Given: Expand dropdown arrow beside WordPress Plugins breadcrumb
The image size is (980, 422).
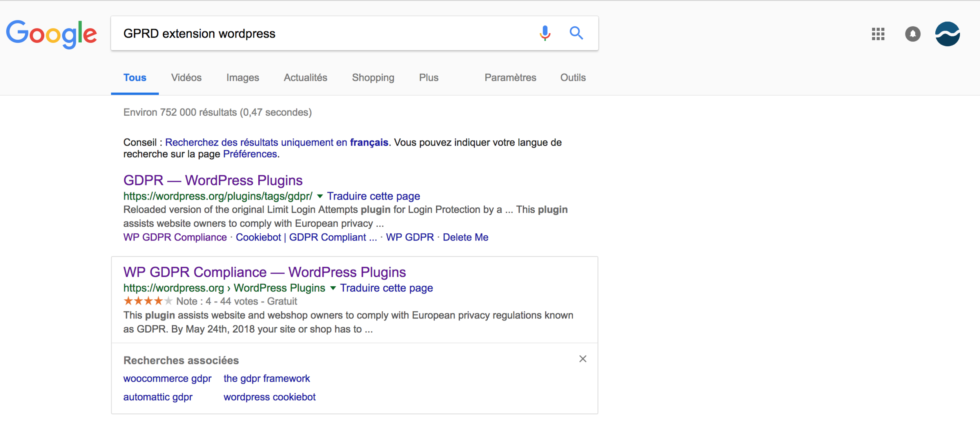Looking at the screenshot, I should (333, 288).
